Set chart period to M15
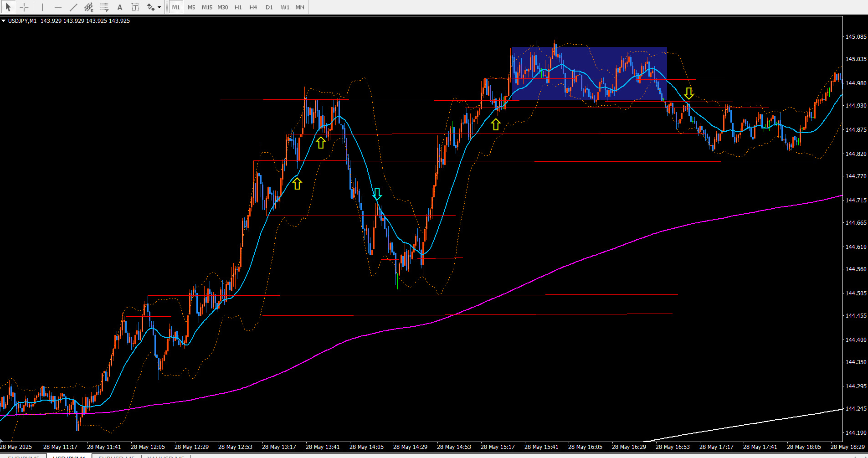The image size is (868, 458). pos(207,7)
